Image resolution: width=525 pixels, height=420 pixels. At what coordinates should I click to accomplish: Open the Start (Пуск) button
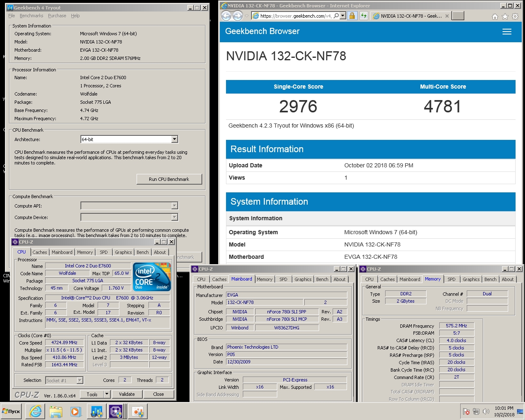pyautogui.click(x=11, y=411)
